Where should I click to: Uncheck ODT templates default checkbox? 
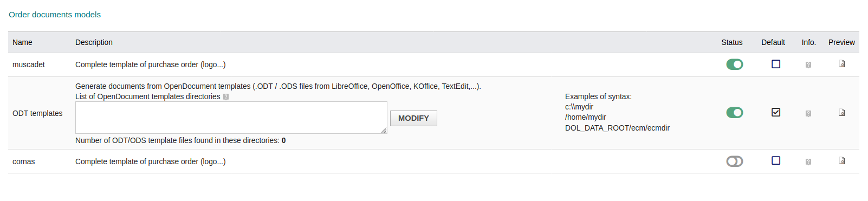[x=776, y=112]
